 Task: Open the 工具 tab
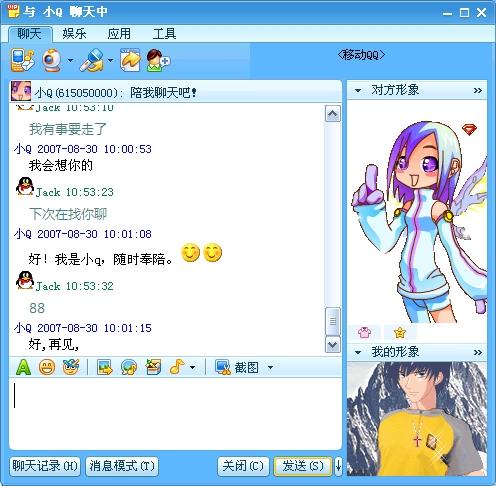164,34
